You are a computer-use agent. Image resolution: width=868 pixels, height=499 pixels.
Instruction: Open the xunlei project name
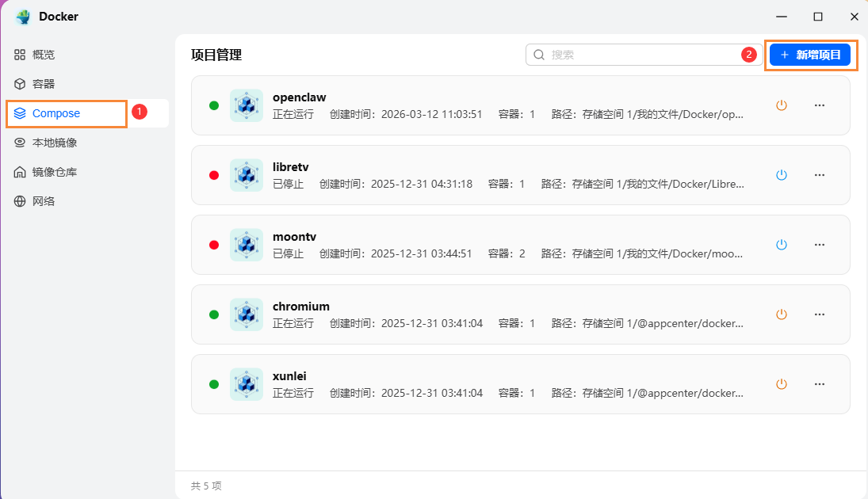click(289, 376)
